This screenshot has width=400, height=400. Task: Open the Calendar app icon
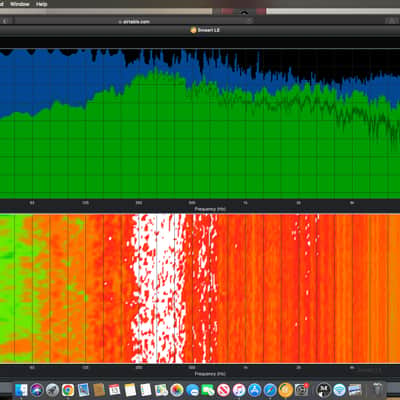[114, 389]
